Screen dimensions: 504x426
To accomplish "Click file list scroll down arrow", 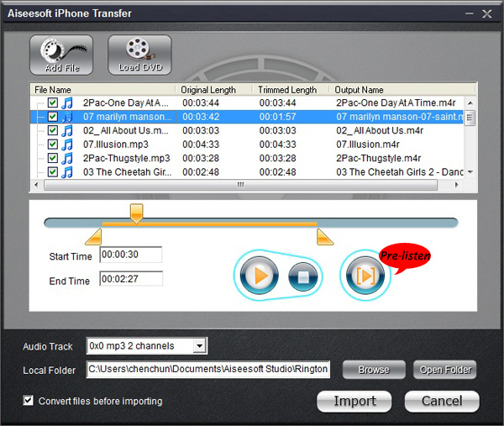I will point(470,172).
